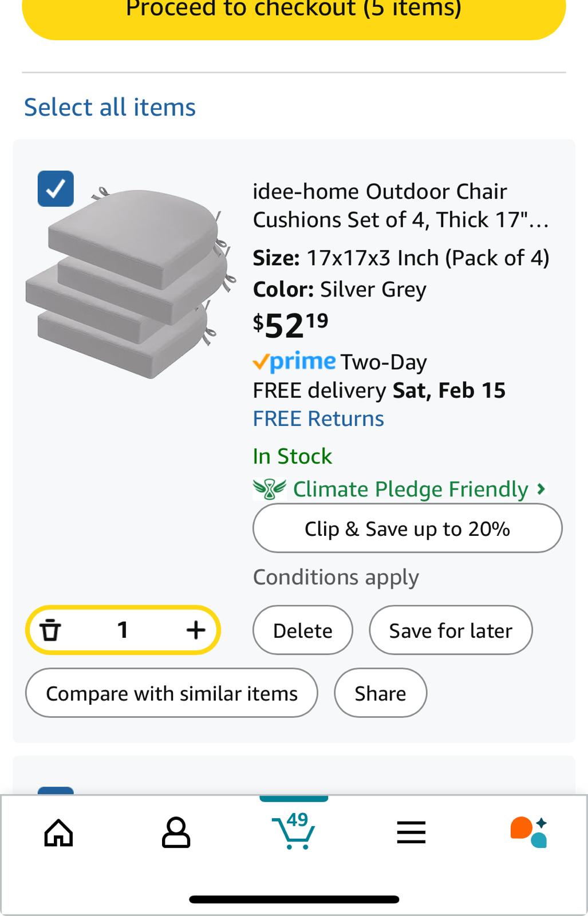Delete the chair cushions from cart
Image resolution: width=588 pixels, height=916 pixels.
coord(302,630)
